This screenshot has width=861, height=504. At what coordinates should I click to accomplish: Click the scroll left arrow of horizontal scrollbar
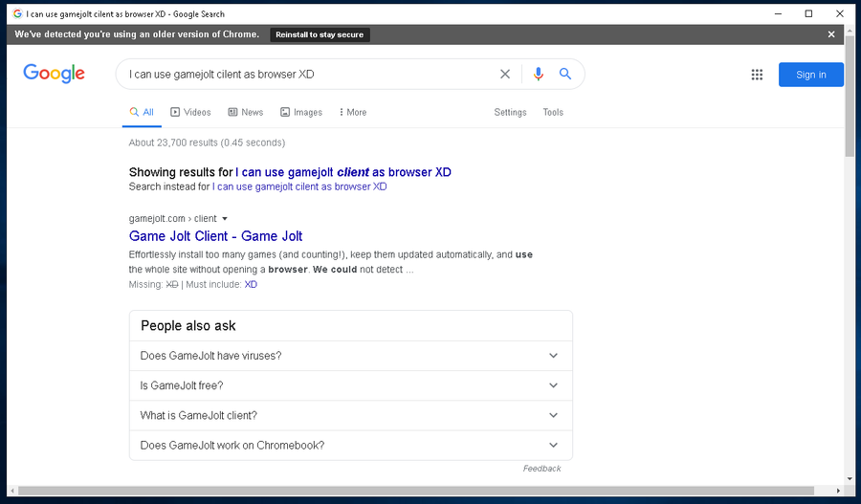coord(12,491)
